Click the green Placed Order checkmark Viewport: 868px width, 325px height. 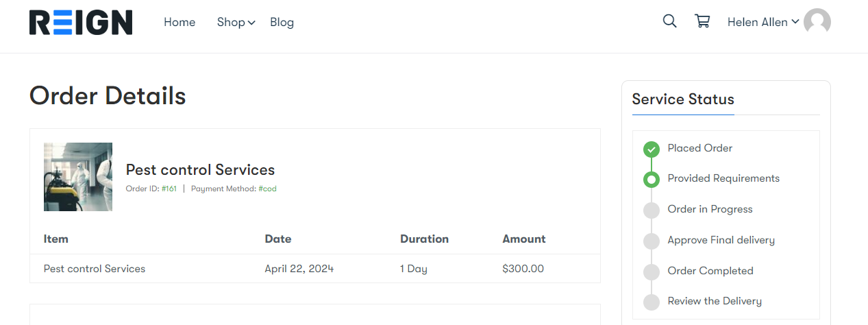click(x=651, y=149)
